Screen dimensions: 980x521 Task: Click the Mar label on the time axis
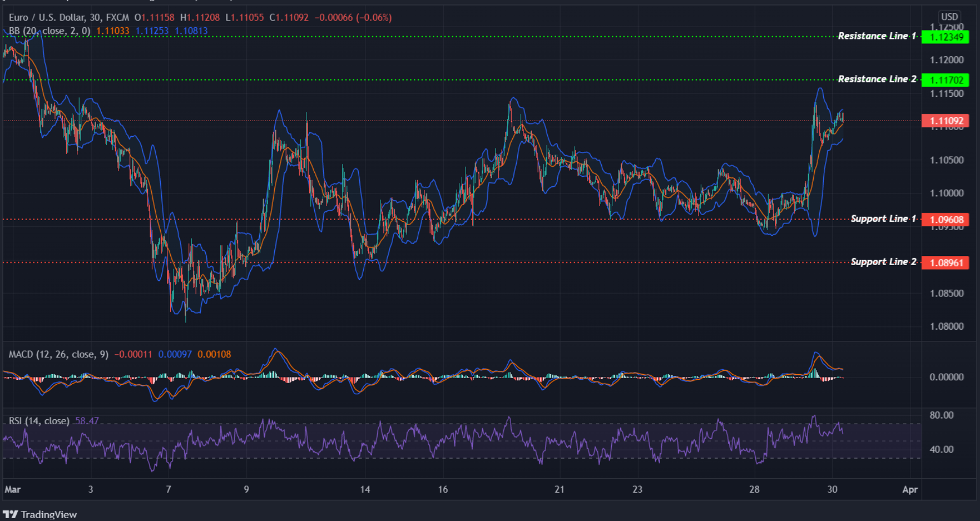[12, 490]
